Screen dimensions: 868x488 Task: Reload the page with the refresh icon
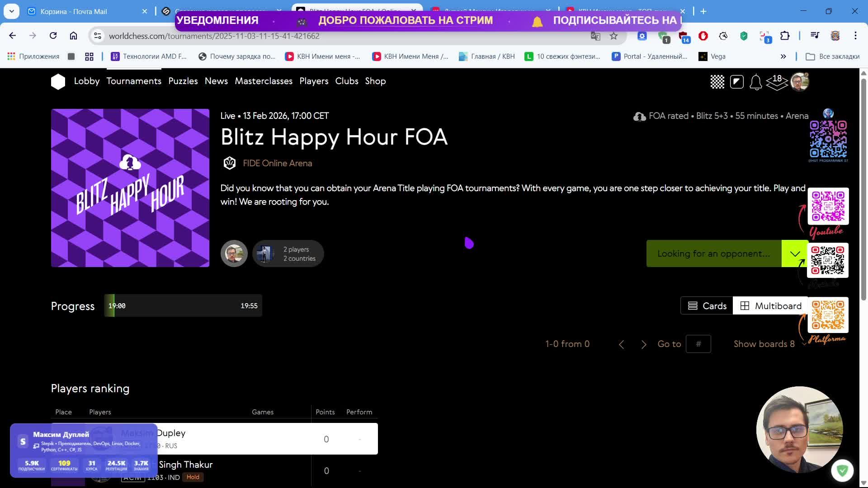coord(53,36)
